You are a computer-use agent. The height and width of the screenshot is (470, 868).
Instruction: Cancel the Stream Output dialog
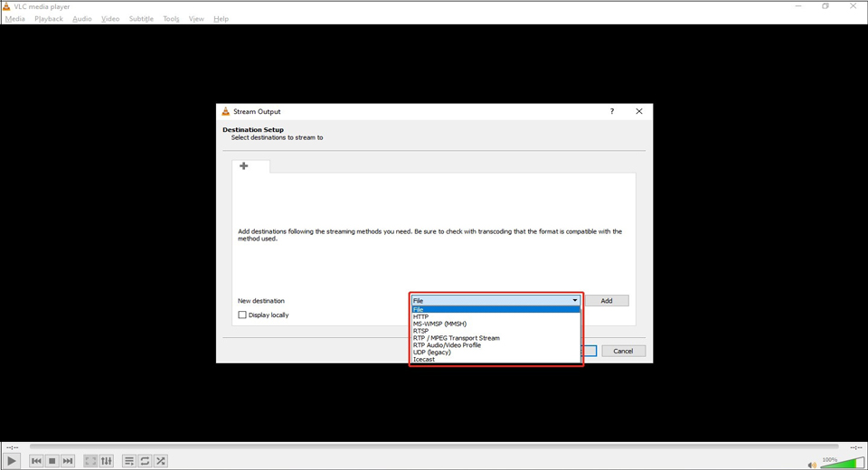tap(623, 351)
